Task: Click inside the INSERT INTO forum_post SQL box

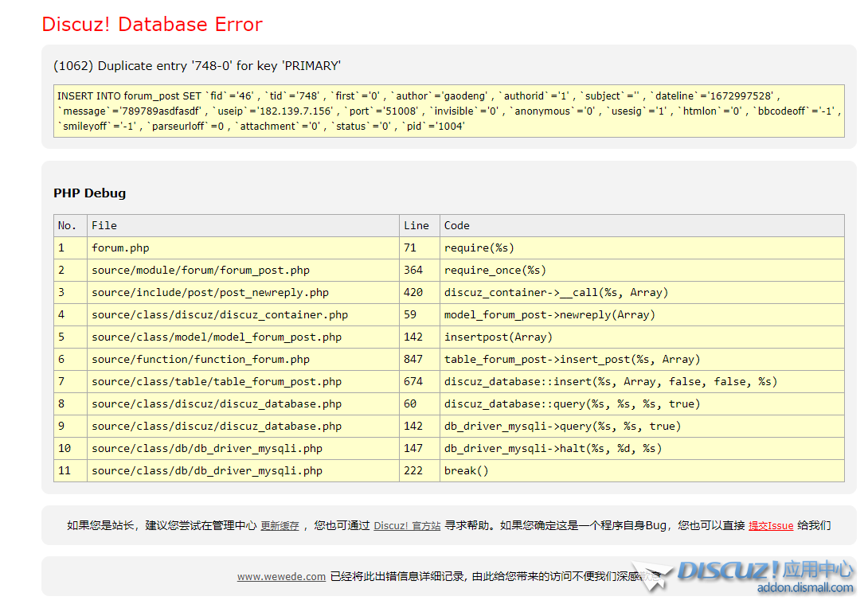Action: (448, 111)
